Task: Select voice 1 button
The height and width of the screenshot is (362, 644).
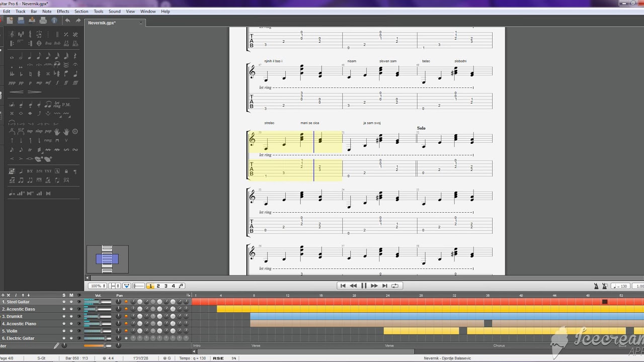Action: tap(150, 286)
